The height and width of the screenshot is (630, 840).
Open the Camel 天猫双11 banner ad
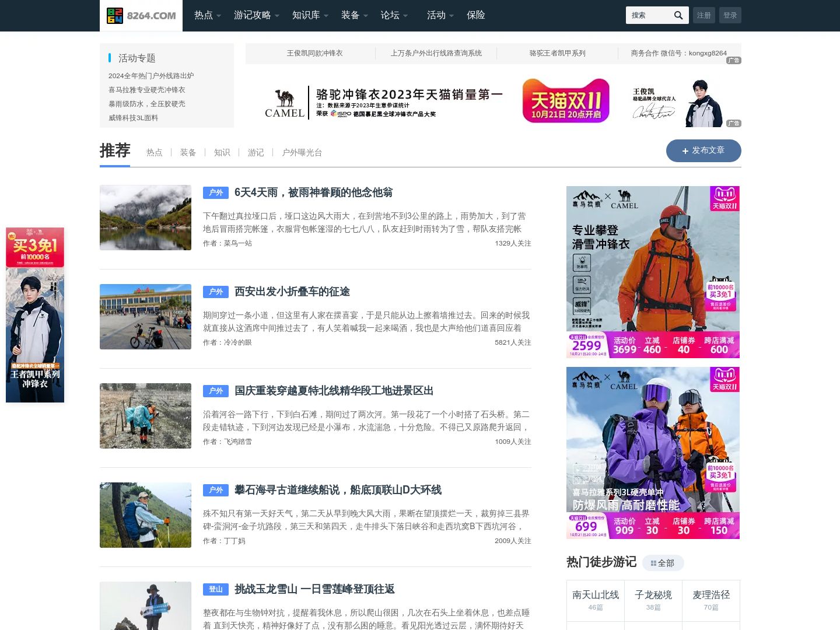[x=494, y=101]
